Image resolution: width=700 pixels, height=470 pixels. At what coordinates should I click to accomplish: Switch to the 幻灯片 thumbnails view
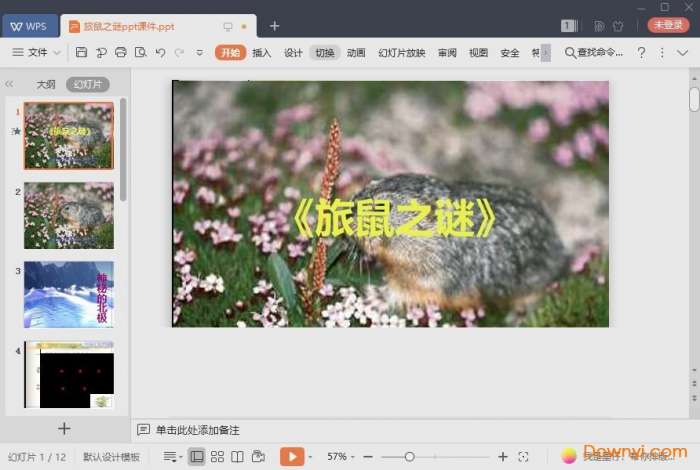(88, 84)
